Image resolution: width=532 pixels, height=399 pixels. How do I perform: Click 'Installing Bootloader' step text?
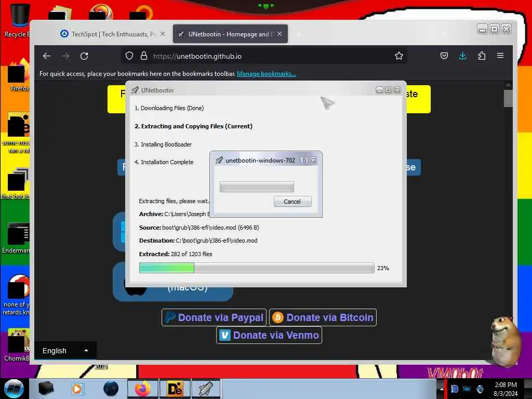[x=163, y=144]
